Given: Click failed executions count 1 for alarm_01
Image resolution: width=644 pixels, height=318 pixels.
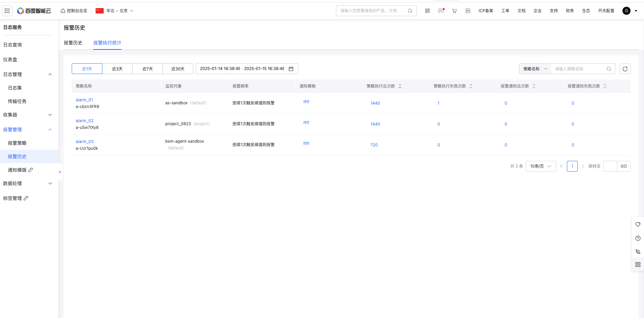Looking at the screenshot, I should (x=438, y=103).
